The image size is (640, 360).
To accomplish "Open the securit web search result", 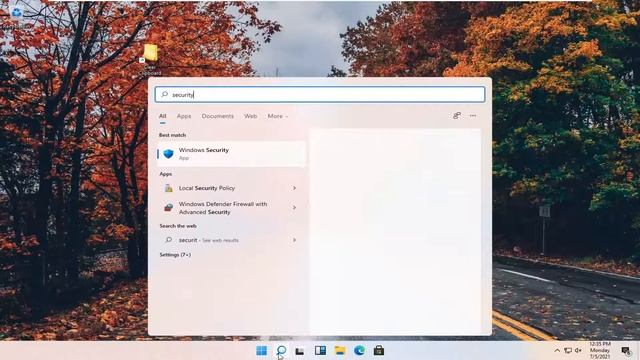I will [x=231, y=240].
